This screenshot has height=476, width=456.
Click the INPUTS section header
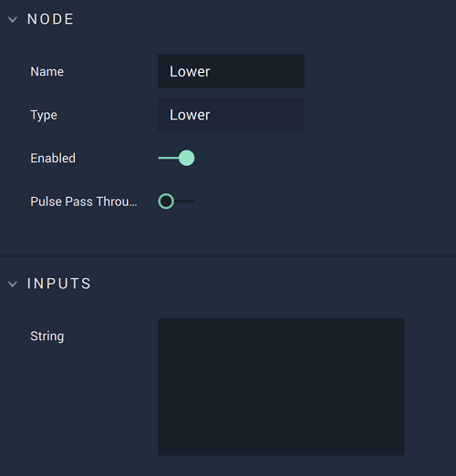59,284
